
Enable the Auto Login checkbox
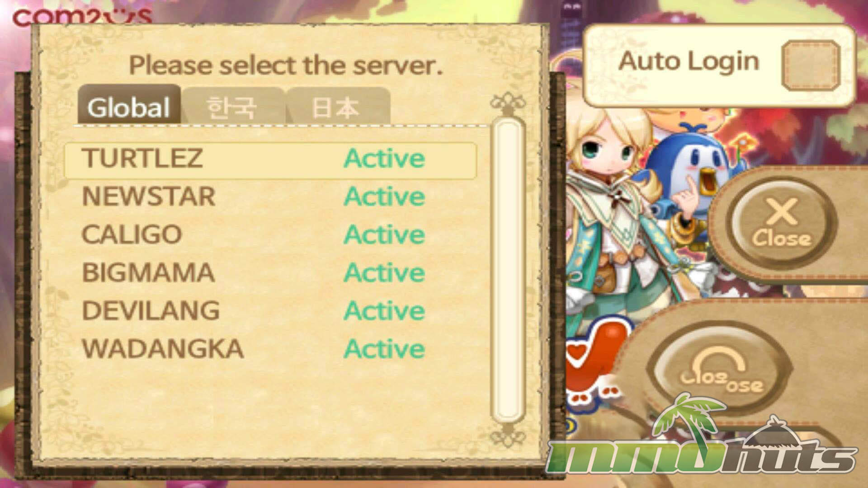tap(811, 65)
